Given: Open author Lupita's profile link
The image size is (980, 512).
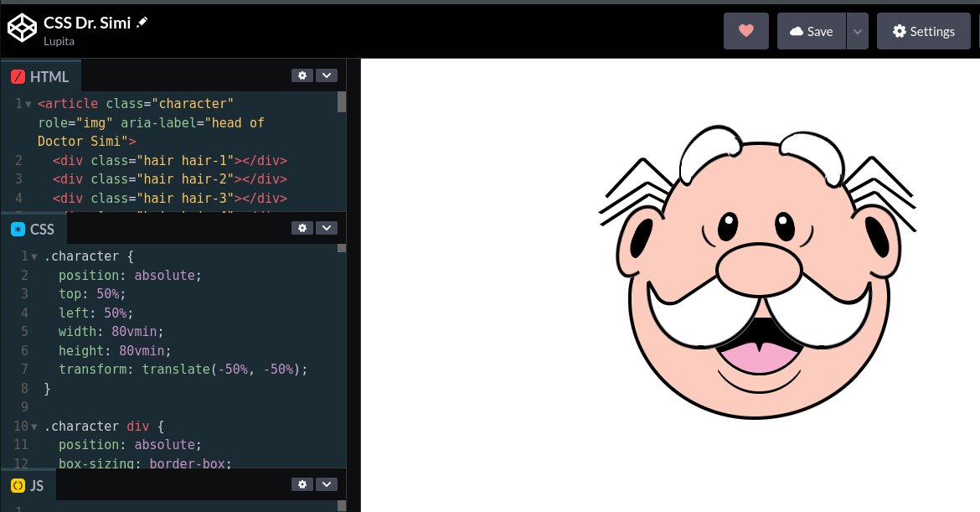Looking at the screenshot, I should 59,41.
